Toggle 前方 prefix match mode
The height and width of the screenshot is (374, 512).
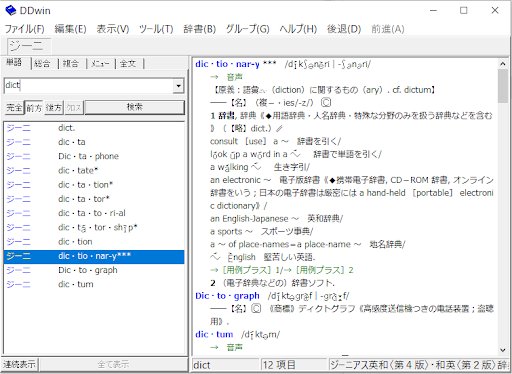coord(34,108)
